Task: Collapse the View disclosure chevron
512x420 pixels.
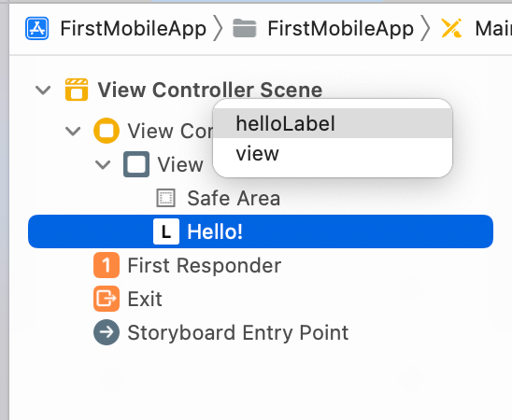Action: (103, 164)
